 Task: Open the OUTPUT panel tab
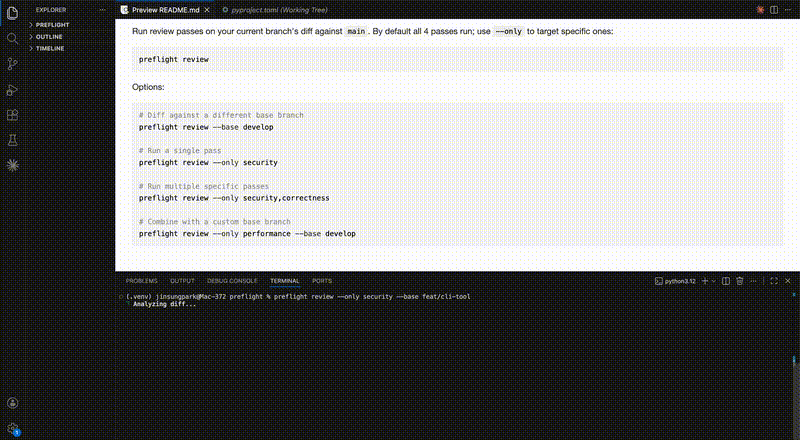point(182,281)
